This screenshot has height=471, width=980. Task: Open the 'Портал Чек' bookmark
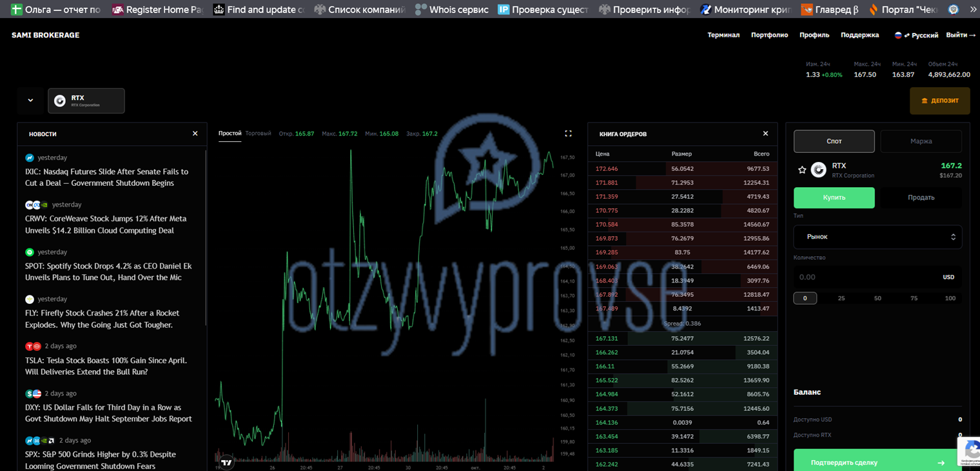(x=903, y=10)
